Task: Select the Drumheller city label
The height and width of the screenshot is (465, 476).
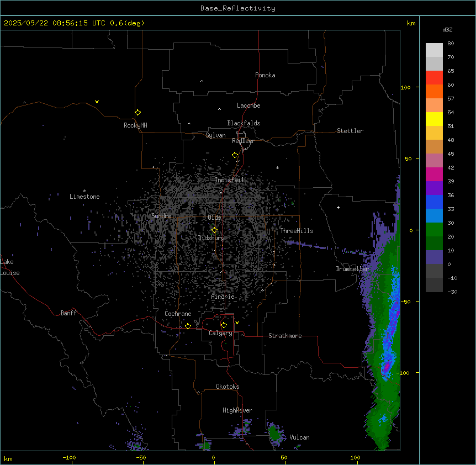Action: [x=352, y=269]
